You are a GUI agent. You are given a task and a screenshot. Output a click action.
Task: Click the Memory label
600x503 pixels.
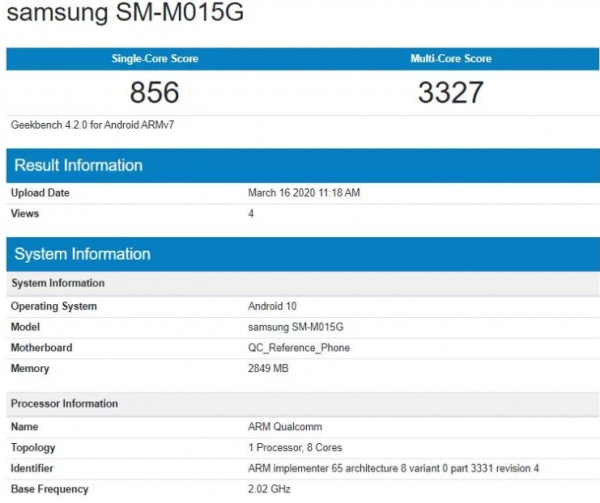[x=30, y=369]
